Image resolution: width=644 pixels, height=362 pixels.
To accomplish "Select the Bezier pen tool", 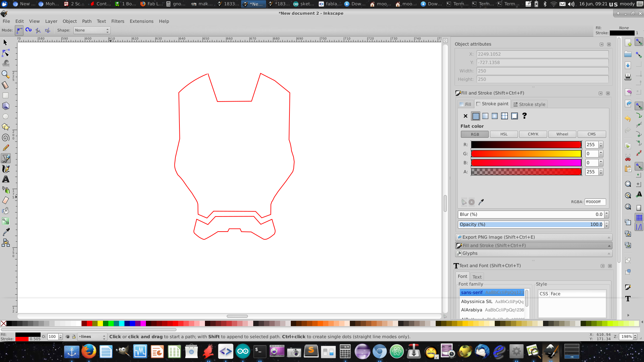I will (x=5, y=158).
